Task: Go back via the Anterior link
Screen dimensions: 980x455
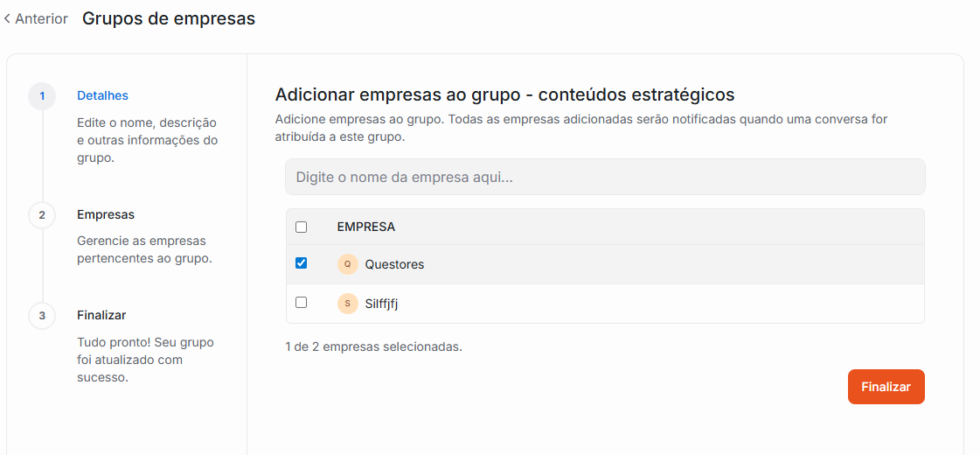Action: click(x=41, y=18)
